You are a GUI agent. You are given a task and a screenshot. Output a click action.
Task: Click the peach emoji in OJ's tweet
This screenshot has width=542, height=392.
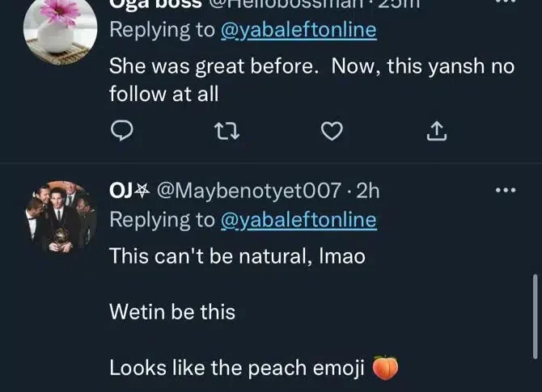point(386,369)
